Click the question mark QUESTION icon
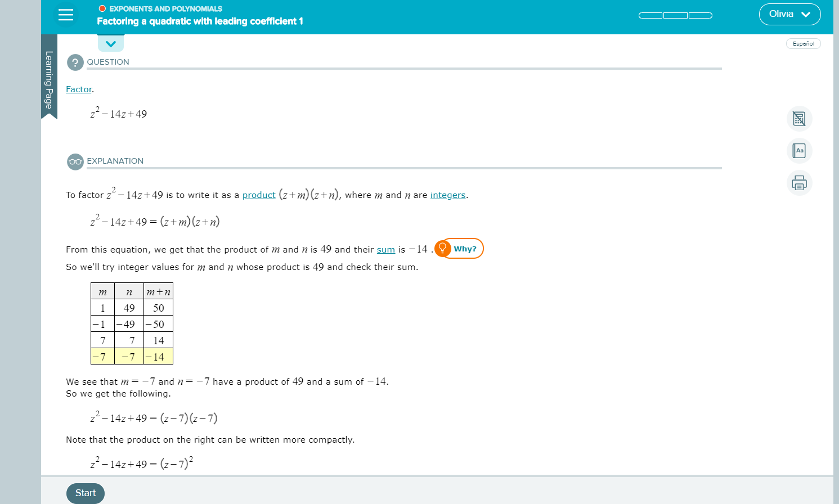 click(x=75, y=62)
